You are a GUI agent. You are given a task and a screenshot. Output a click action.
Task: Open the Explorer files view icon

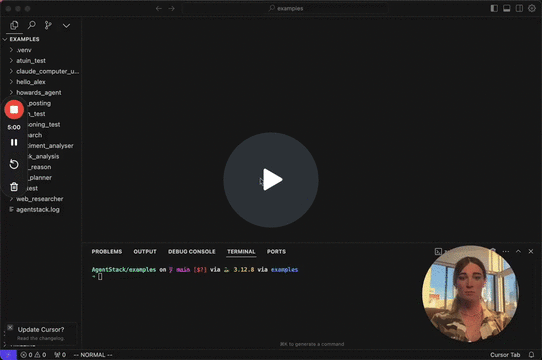(x=14, y=25)
